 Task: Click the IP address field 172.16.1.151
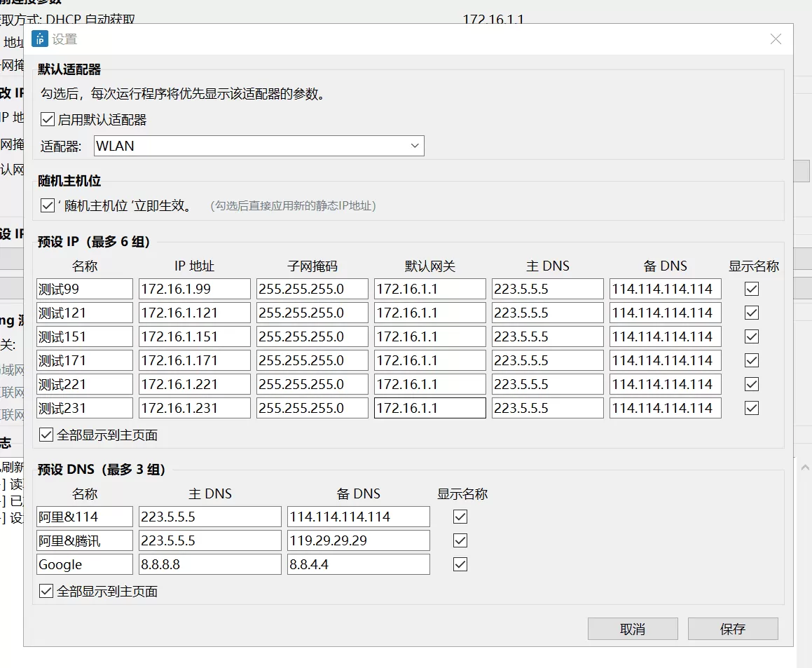(x=195, y=336)
